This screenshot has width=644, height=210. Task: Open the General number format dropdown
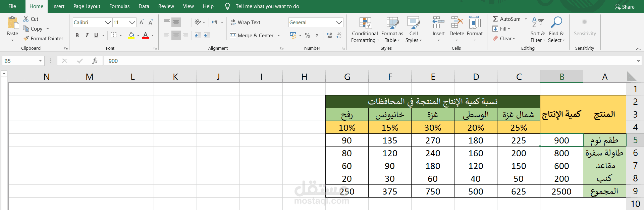pyautogui.click(x=339, y=23)
